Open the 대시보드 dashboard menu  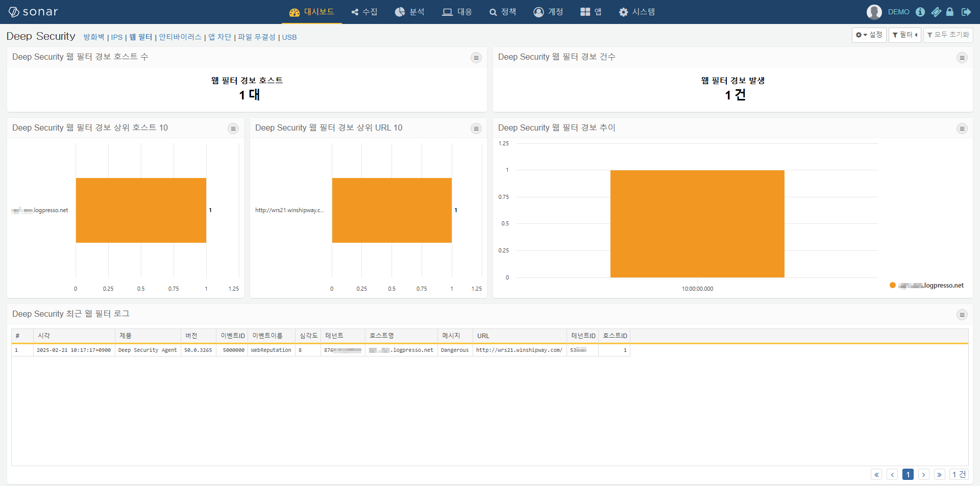click(x=311, y=12)
